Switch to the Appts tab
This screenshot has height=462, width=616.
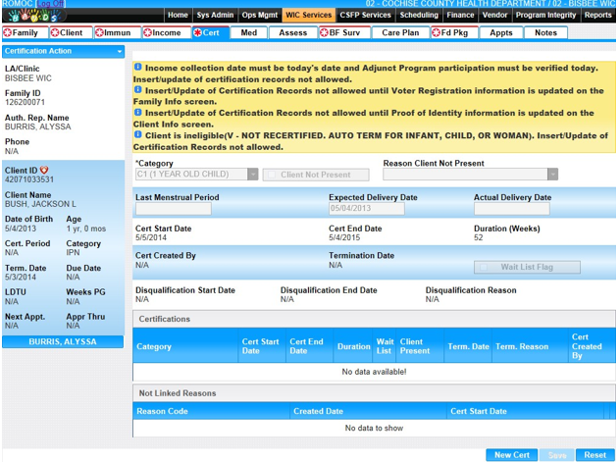(x=501, y=33)
